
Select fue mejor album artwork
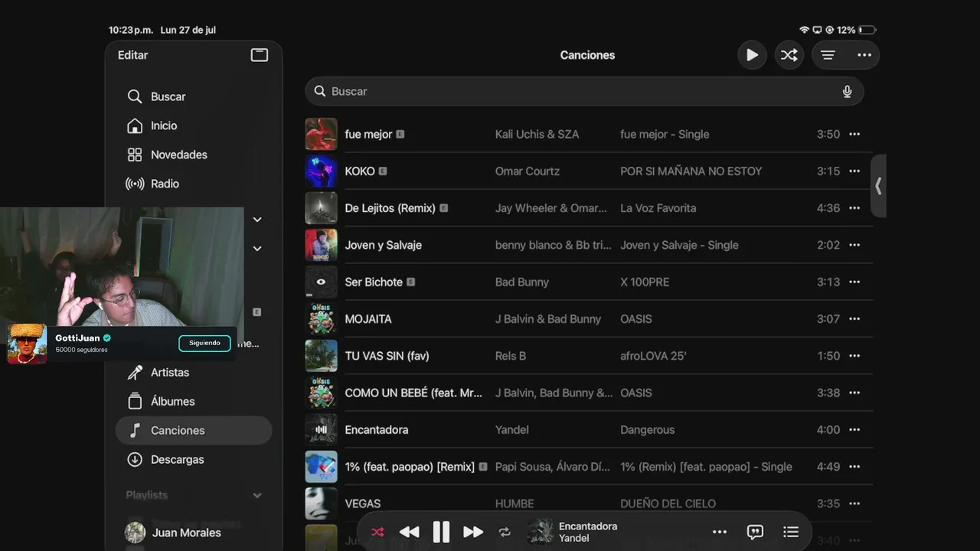click(322, 134)
